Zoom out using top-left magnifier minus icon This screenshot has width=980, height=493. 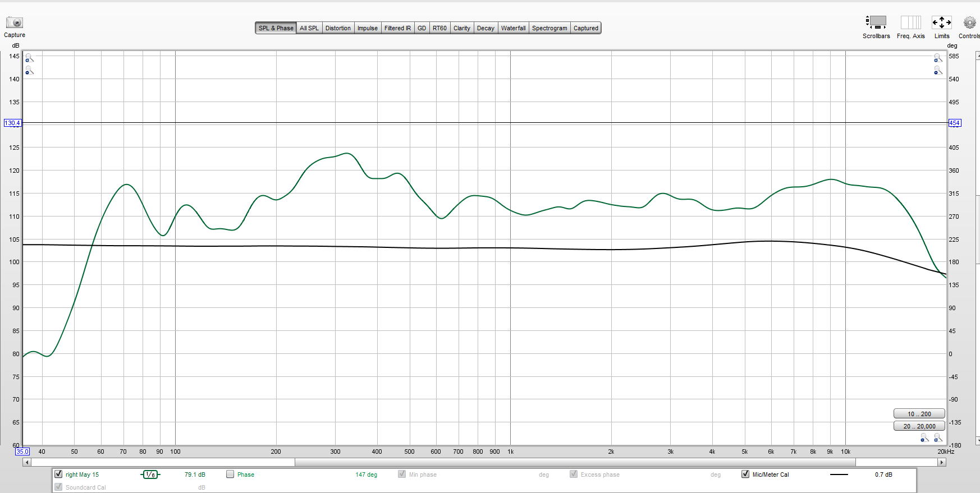click(29, 71)
